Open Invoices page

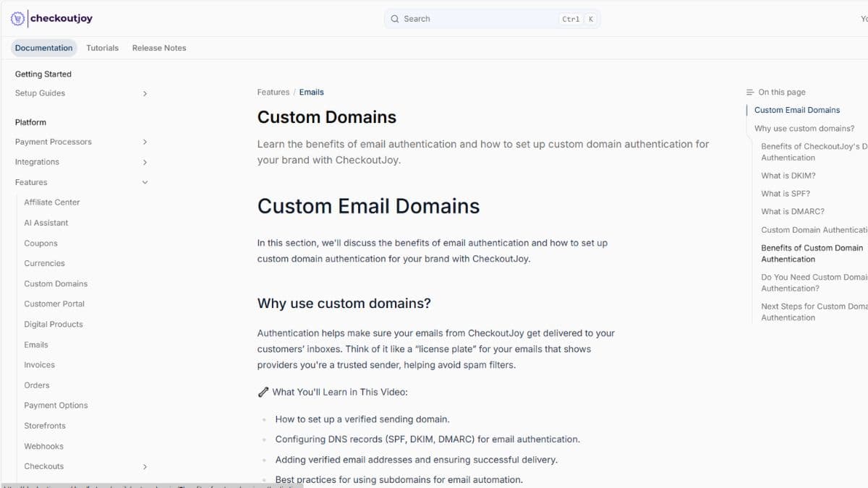click(39, 365)
